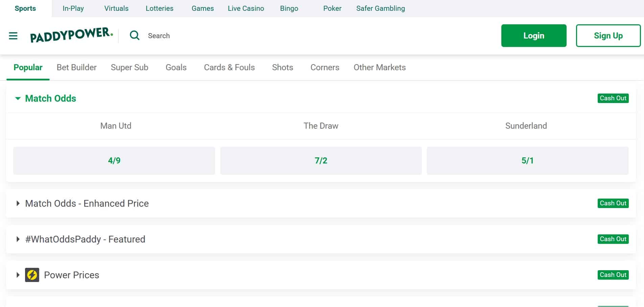Screen dimensions: 644x307
Task: Click the Enhanced Price Cash Out badge
Action: coord(613,203)
